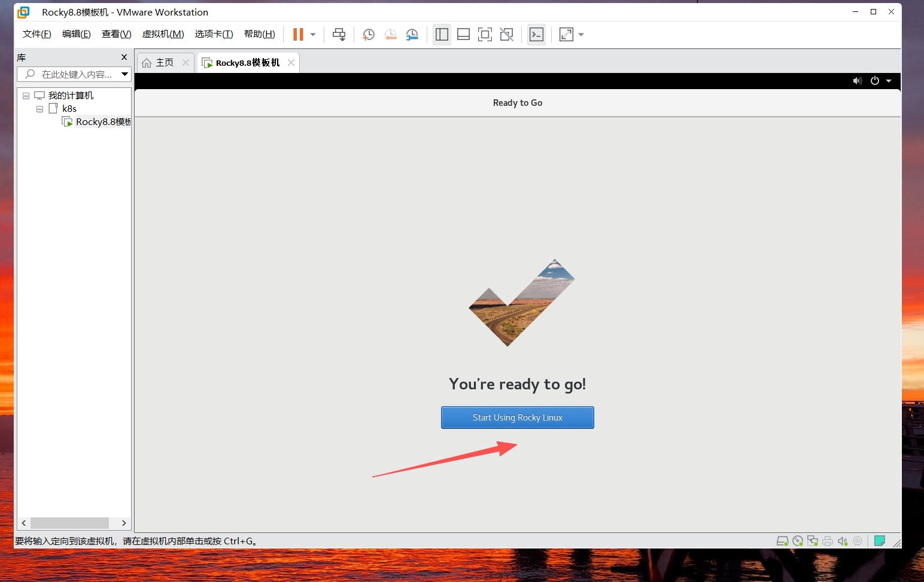Click the teal message log note icon

coord(880,541)
